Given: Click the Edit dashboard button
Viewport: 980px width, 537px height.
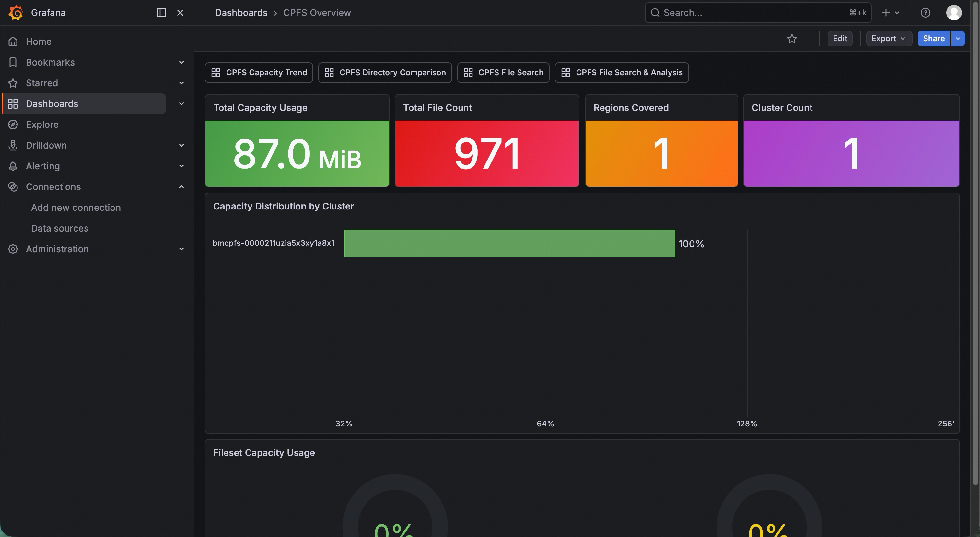Looking at the screenshot, I should (840, 39).
